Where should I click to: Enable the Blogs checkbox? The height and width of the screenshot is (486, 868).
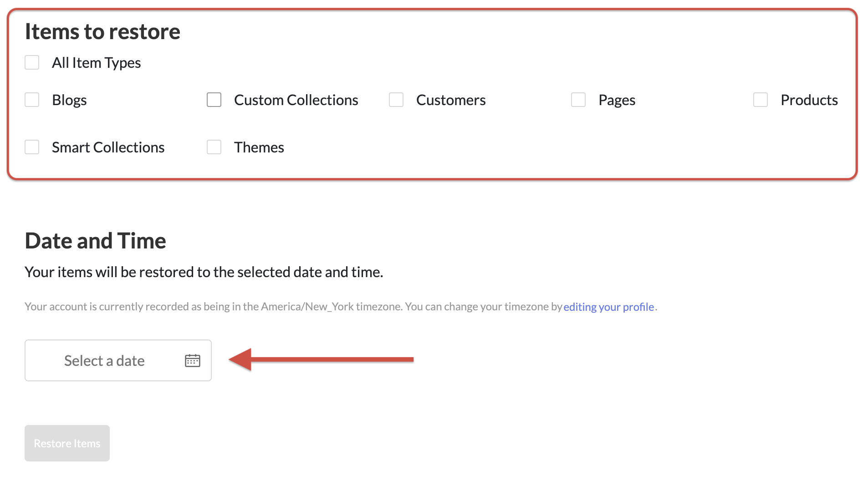click(32, 100)
